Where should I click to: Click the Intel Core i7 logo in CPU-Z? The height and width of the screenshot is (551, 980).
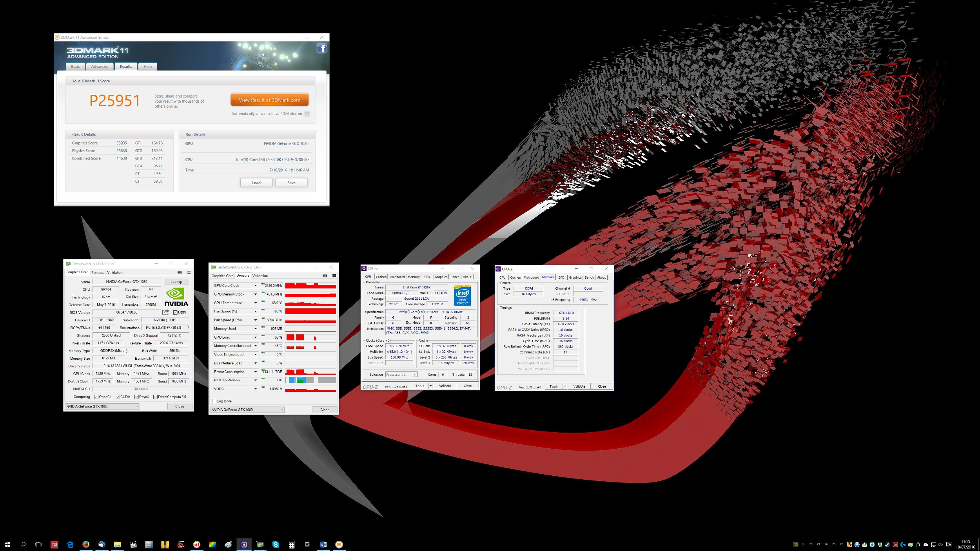coord(462,295)
